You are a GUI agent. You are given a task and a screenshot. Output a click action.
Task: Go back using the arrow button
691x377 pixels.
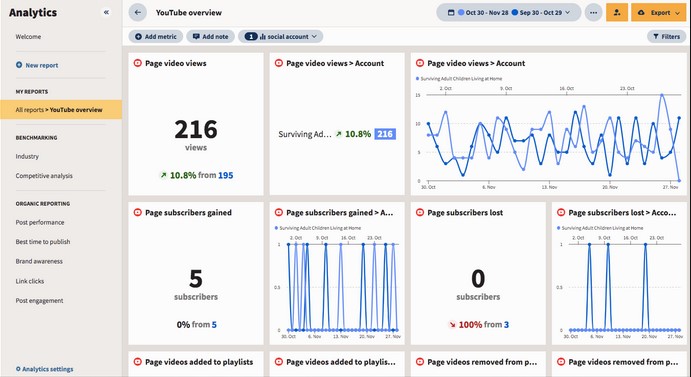pyautogui.click(x=137, y=13)
